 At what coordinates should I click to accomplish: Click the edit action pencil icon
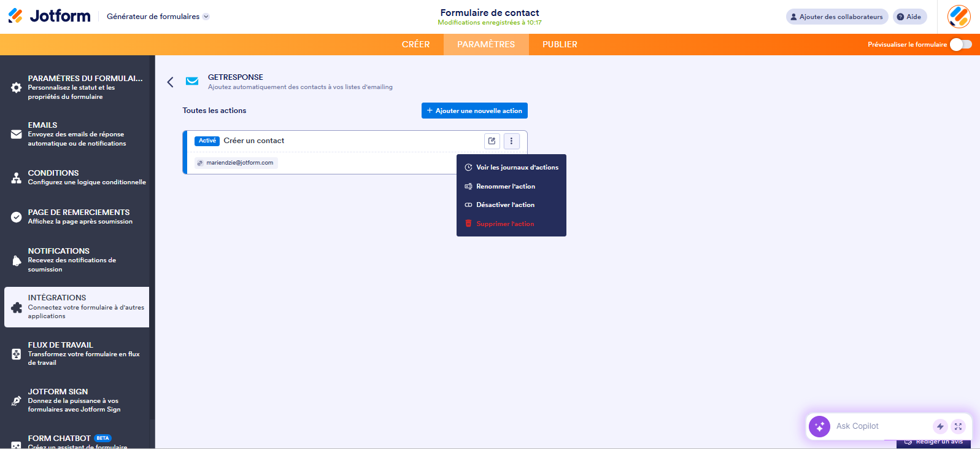tap(492, 141)
